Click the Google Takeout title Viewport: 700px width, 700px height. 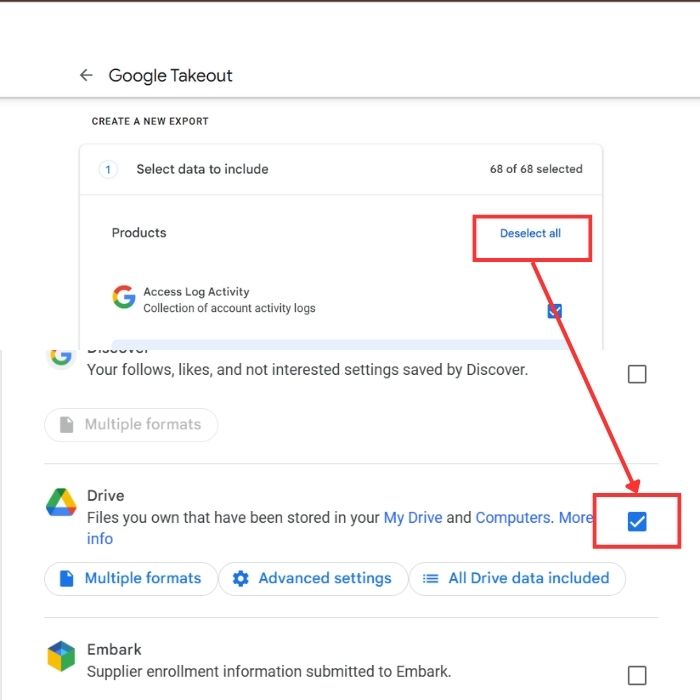[x=170, y=75]
